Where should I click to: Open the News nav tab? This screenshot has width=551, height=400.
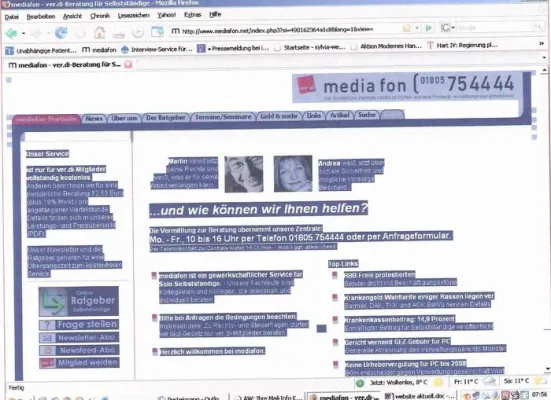click(94, 119)
